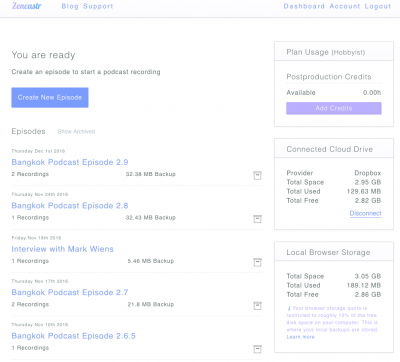Viewport: 400px width, 362px height.
Task: Open Bangkok Podcast Episode 2.9
Action: tap(70, 162)
